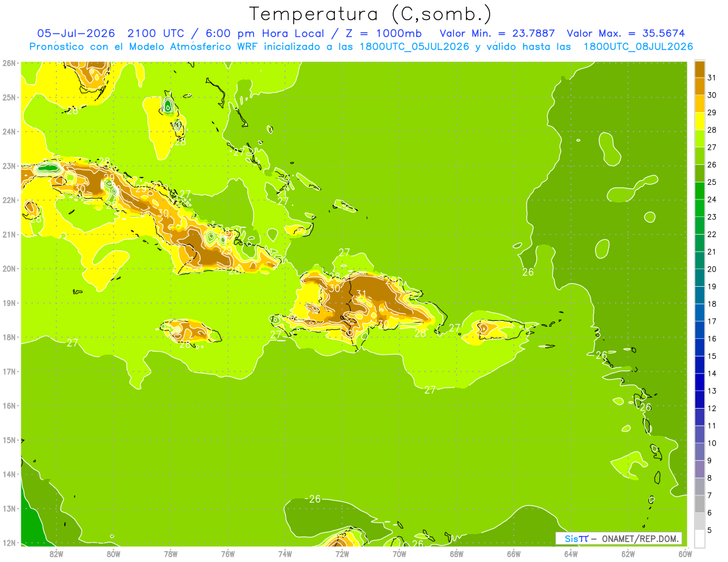Click the '15N' latitude axis label
728x562 pixels.
tap(9, 440)
